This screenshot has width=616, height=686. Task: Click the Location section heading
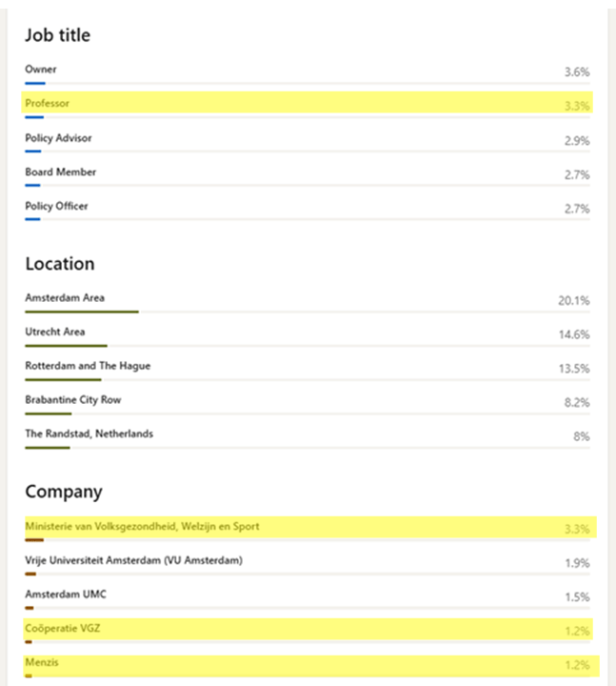(60, 264)
